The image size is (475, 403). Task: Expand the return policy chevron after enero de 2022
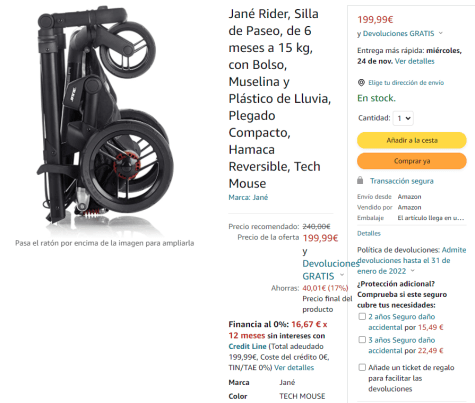click(413, 270)
